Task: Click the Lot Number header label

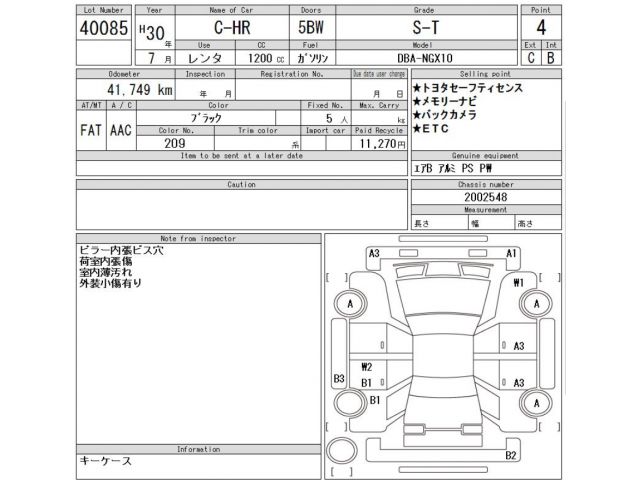Action: point(104,10)
